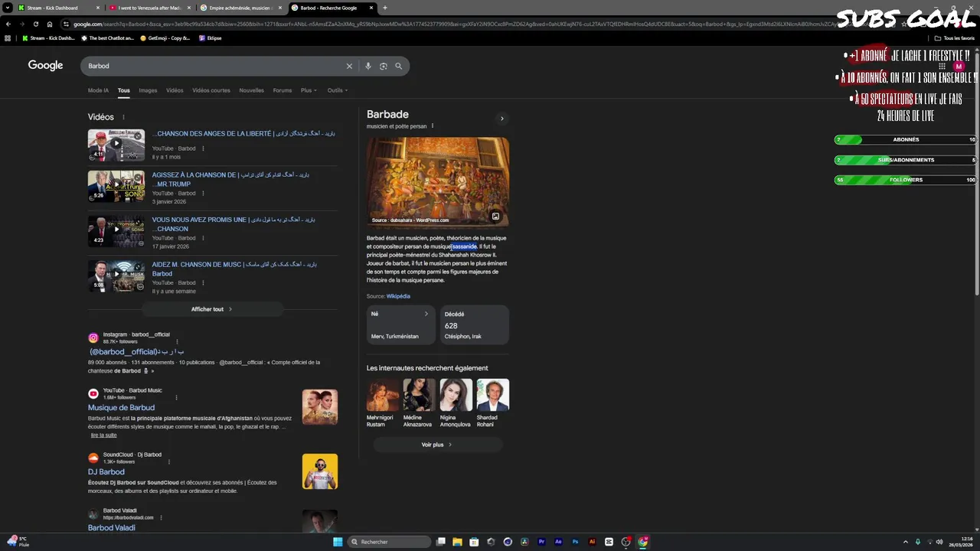
Task: Start voice search with microphone icon
Action: (368, 66)
